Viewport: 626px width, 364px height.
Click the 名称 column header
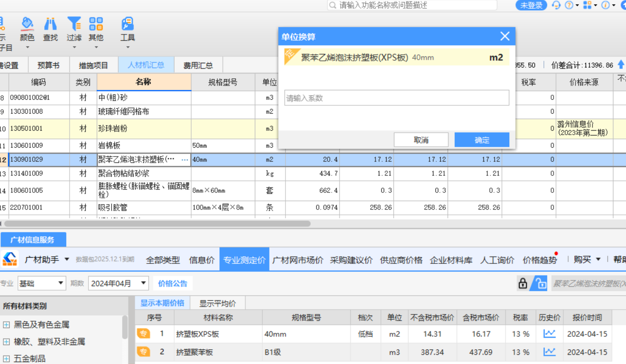[144, 82]
